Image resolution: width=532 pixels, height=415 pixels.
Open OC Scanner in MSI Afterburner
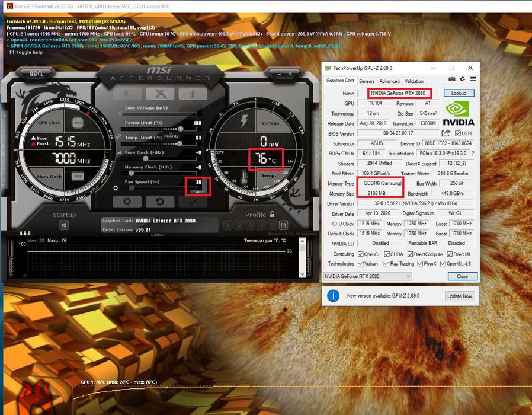click(x=36, y=74)
